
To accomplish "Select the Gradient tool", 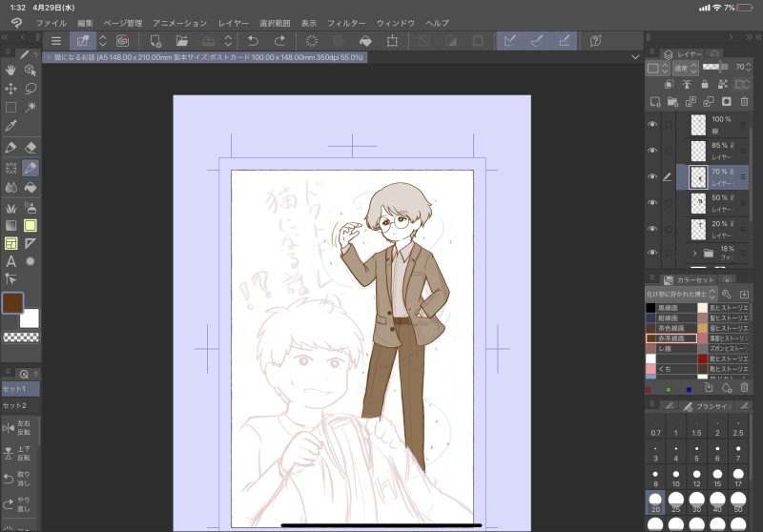I will click(x=10, y=225).
